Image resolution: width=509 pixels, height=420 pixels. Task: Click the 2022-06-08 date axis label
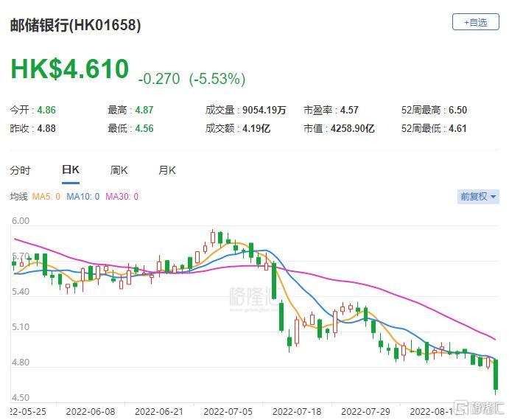91,412
